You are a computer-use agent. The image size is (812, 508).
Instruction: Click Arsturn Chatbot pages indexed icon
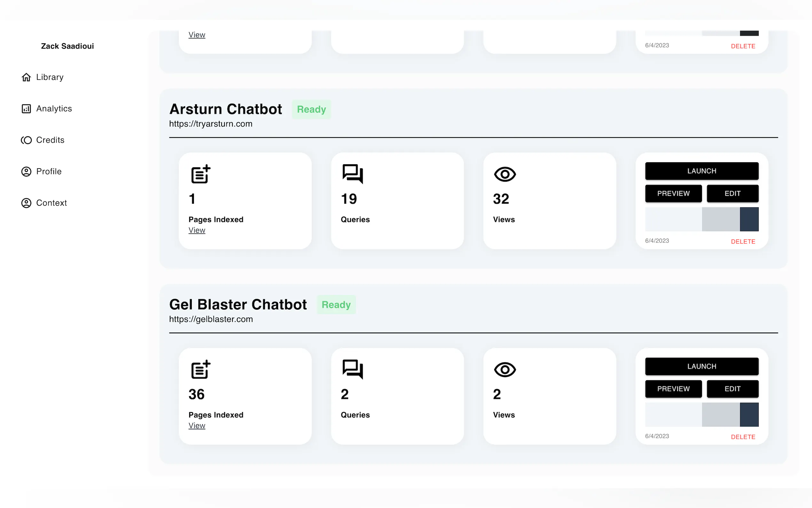click(x=200, y=174)
